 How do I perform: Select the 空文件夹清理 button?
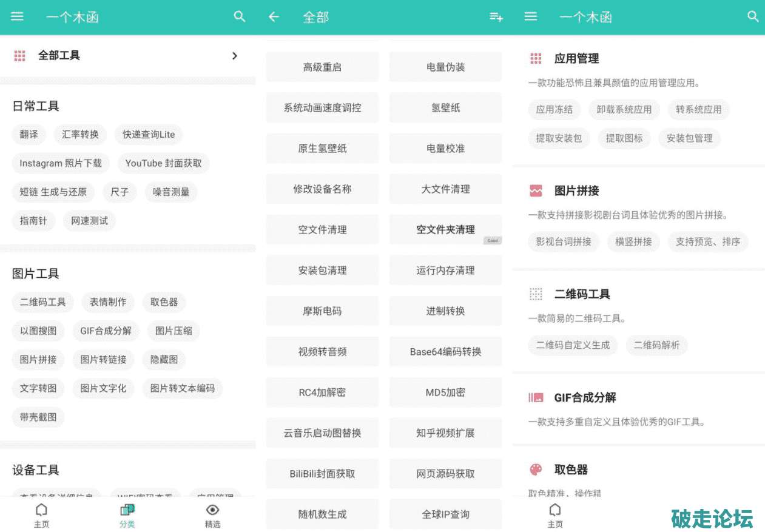[445, 230]
